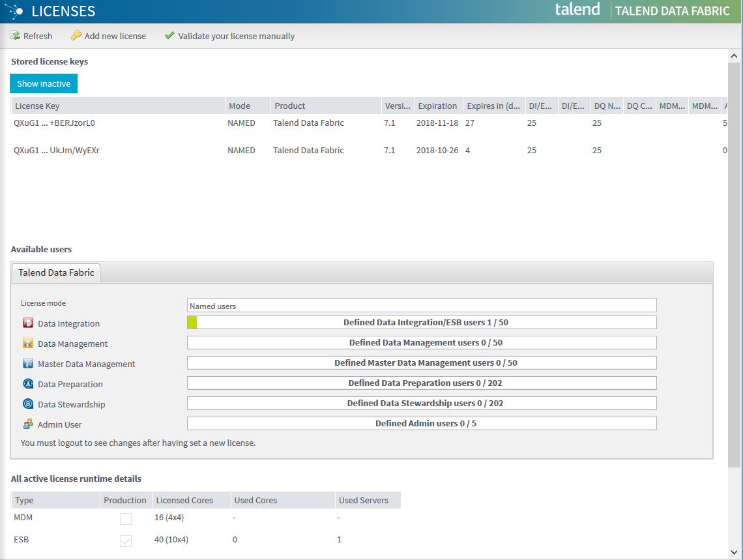
Task: Toggle the ESB Production checkbox
Action: pyautogui.click(x=126, y=540)
